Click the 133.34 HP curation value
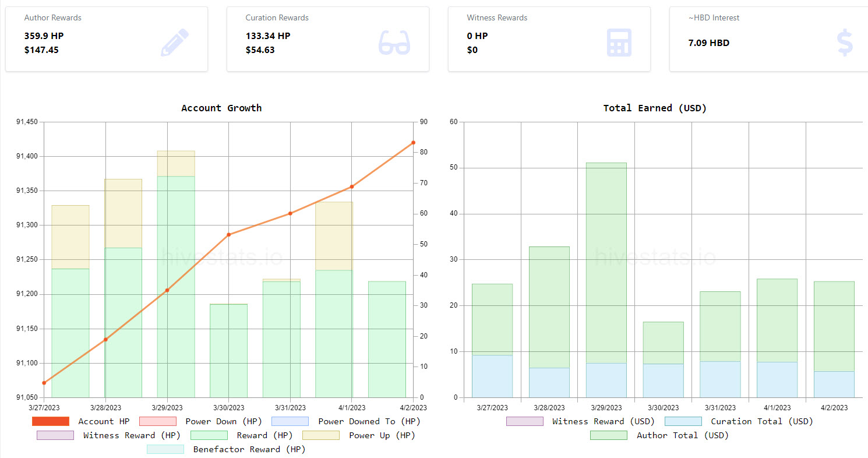Screen dimensions: 868x458 click(x=268, y=36)
